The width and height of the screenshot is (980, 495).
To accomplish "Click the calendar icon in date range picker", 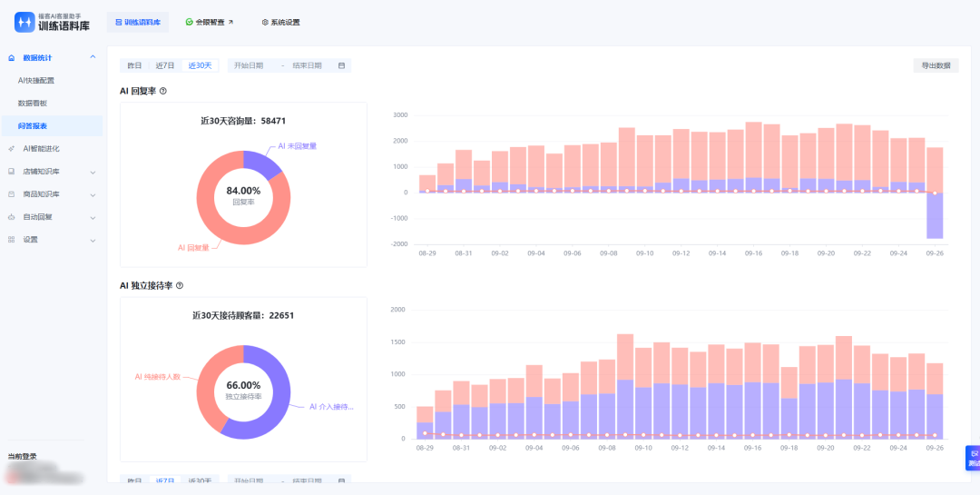I will (x=341, y=65).
